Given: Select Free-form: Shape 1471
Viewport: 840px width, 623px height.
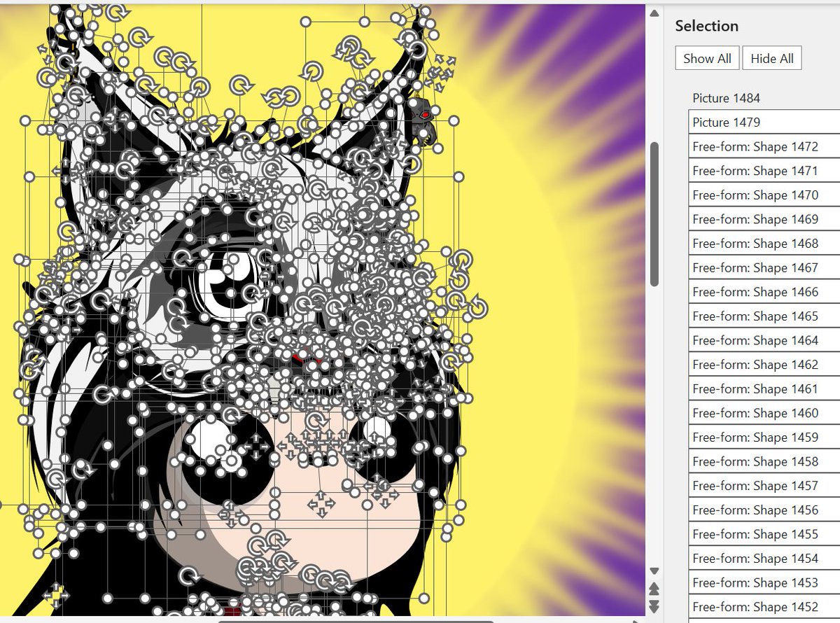Looking at the screenshot, I should tap(764, 171).
